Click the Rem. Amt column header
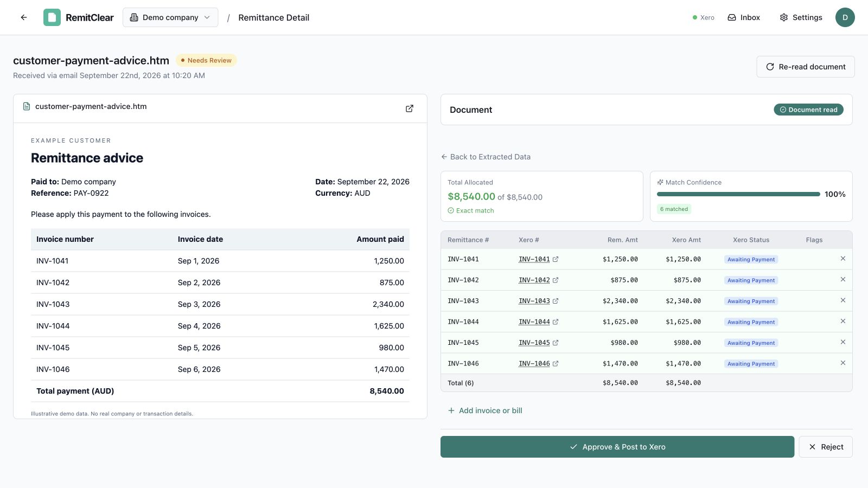Image resolution: width=868 pixels, height=488 pixels. point(623,240)
